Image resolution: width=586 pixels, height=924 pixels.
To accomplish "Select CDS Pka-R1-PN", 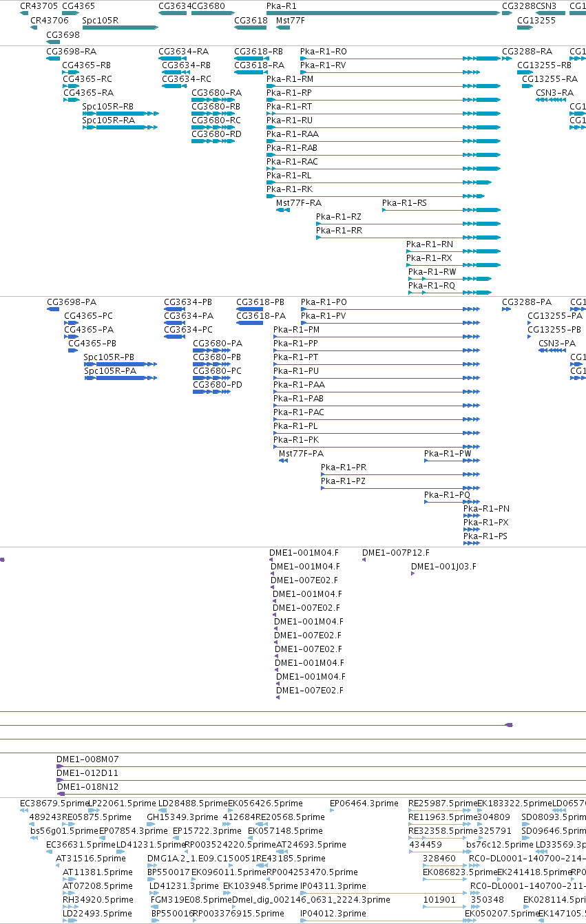I will [486, 508].
